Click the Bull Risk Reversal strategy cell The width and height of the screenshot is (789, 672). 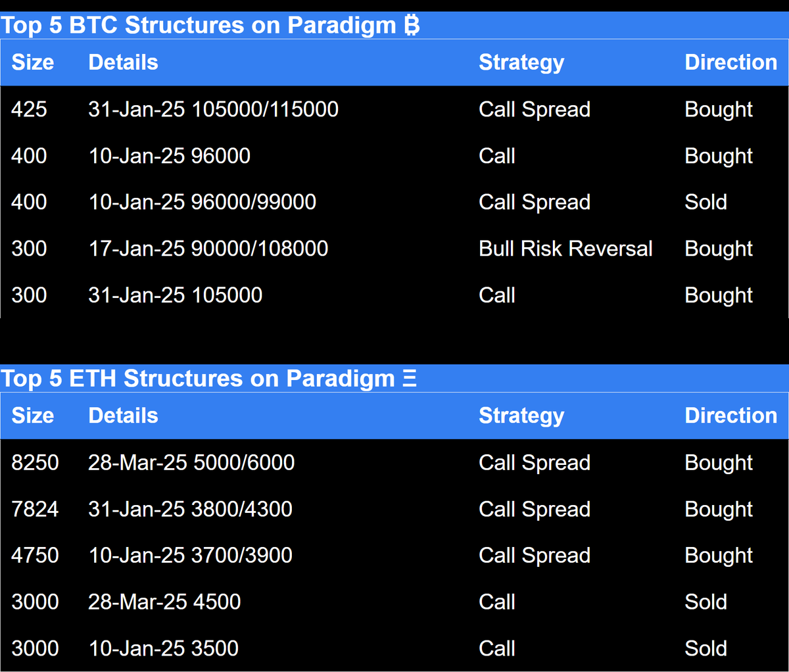pos(565,249)
